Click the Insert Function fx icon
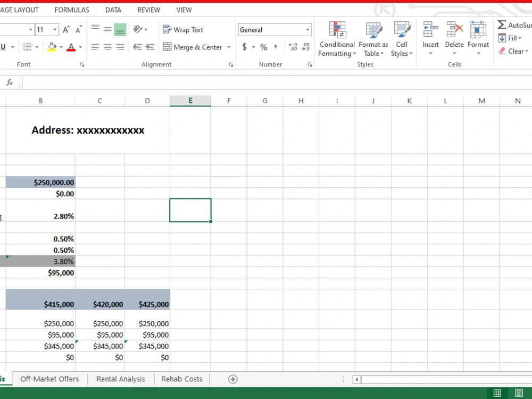The image size is (532, 399). coord(10,82)
